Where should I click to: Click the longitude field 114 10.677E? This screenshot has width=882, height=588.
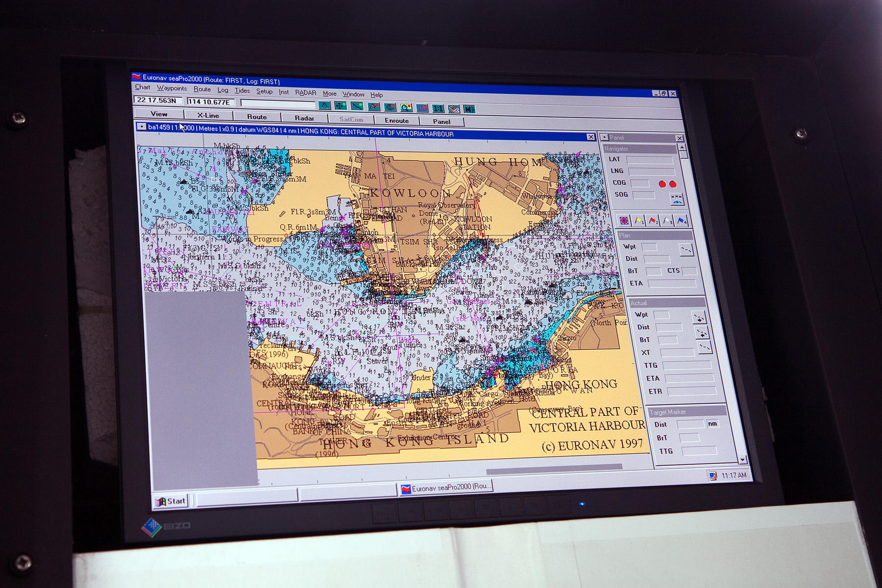point(211,102)
